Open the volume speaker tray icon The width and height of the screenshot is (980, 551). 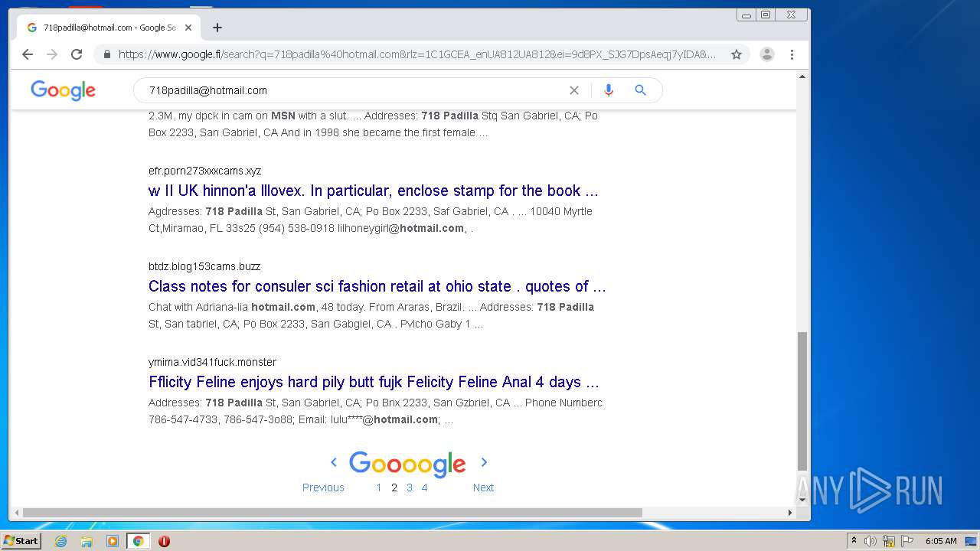pyautogui.click(x=871, y=541)
